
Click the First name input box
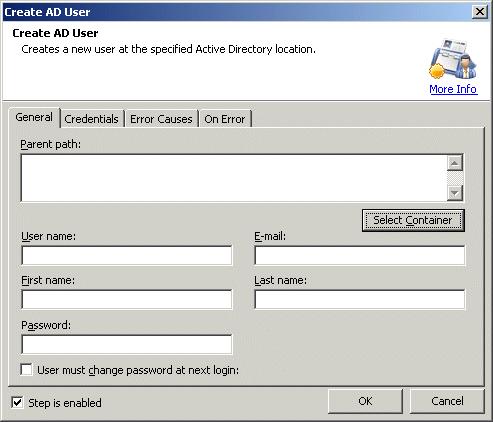(x=127, y=300)
